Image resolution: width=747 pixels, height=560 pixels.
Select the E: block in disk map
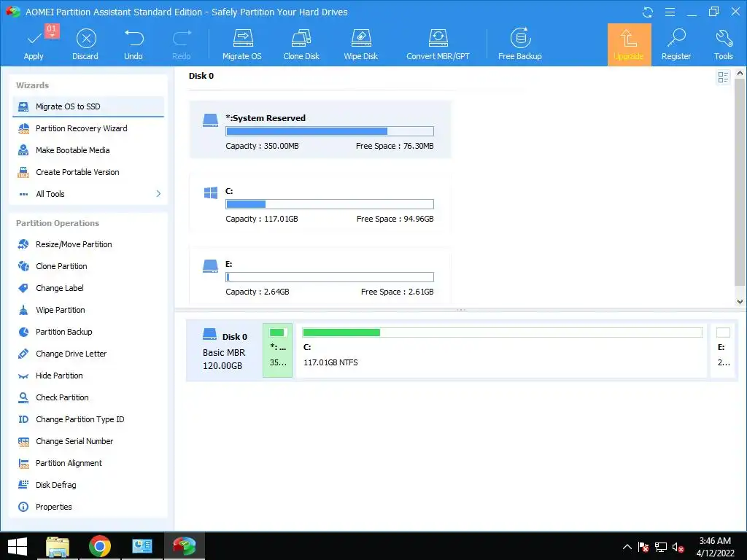pyautogui.click(x=724, y=351)
